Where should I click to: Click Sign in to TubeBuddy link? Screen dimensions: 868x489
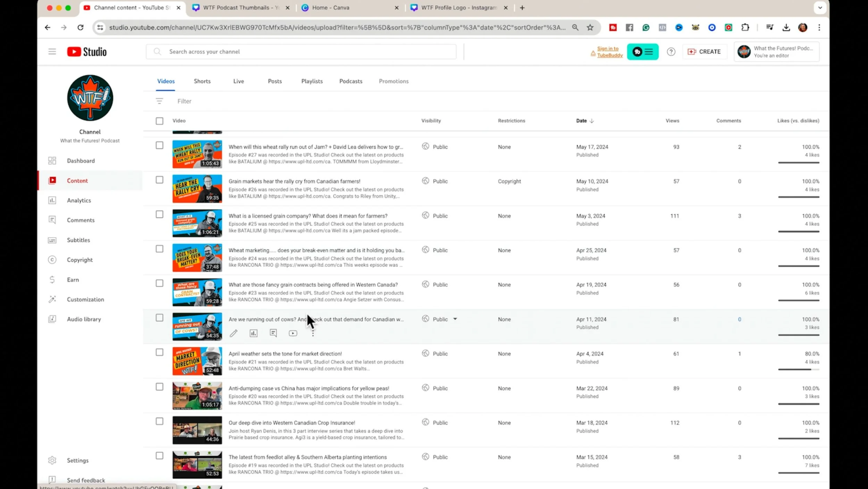click(x=610, y=52)
